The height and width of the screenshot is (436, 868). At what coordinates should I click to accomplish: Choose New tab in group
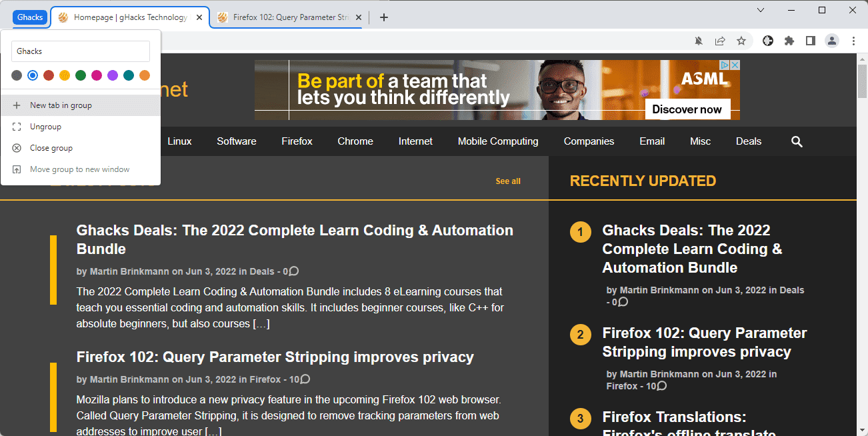click(x=81, y=105)
